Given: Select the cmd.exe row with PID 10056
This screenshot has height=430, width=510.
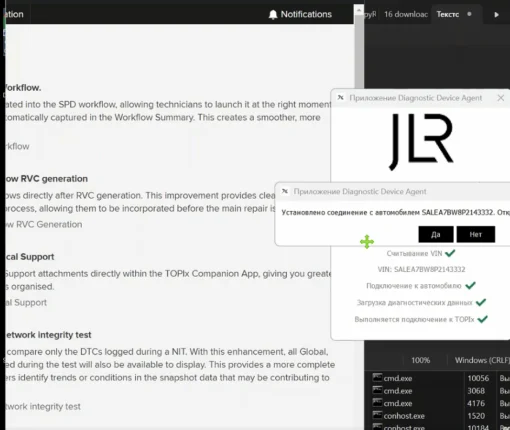Looking at the screenshot, I should tap(440, 378).
